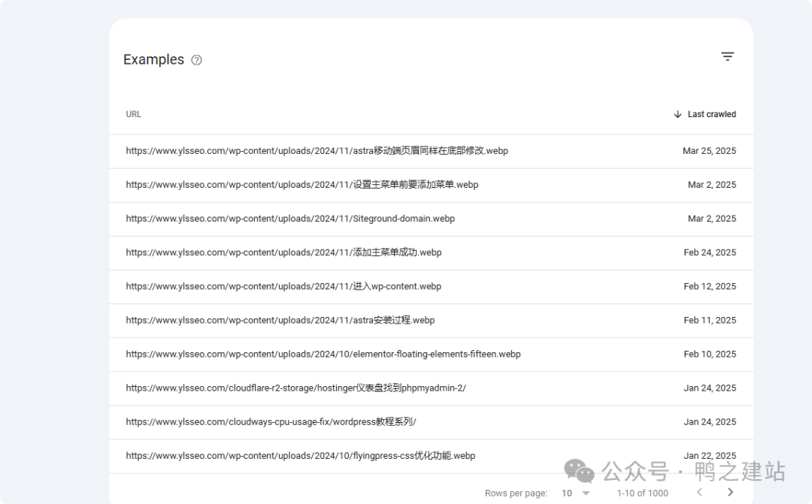Go to the previous page of results

click(x=699, y=493)
